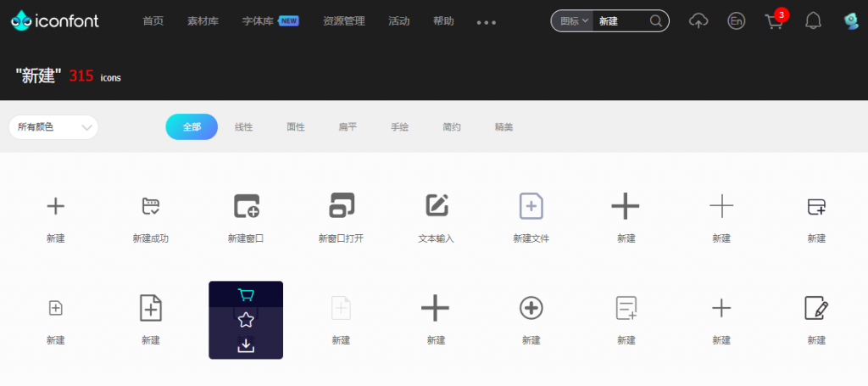Open the user avatar menu
This screenshot has height=386, width=868.
(x=851, y=21)
